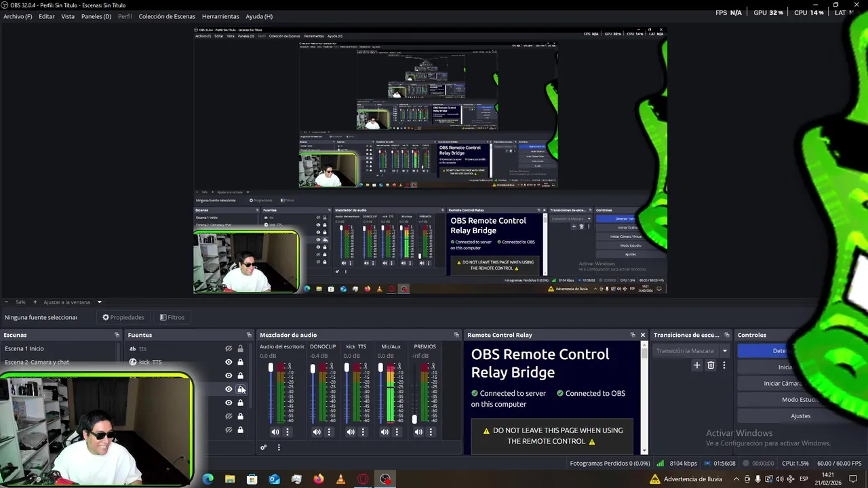Click the Propiedades button
The image size is (868, 488).
tap(123, 317)
